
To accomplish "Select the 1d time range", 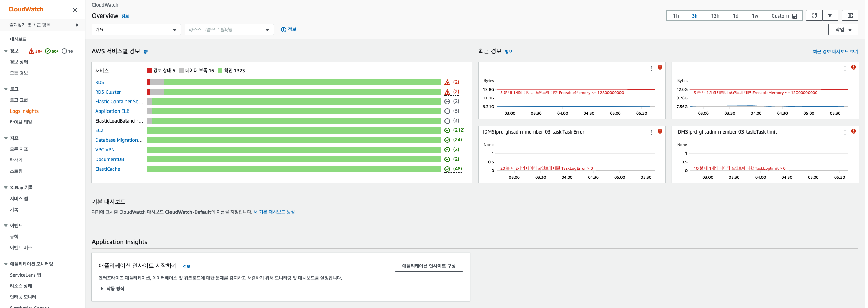I will pos(735,16).
